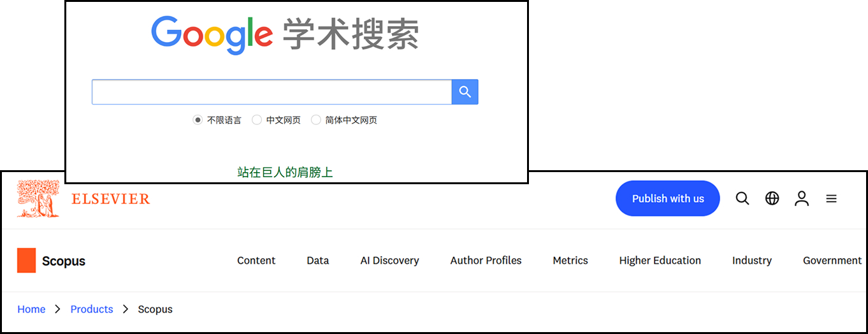The height and width of the screenshot is (334, 868).
Task: Open the Data navigation item
Action: click(x=318, y=260)
